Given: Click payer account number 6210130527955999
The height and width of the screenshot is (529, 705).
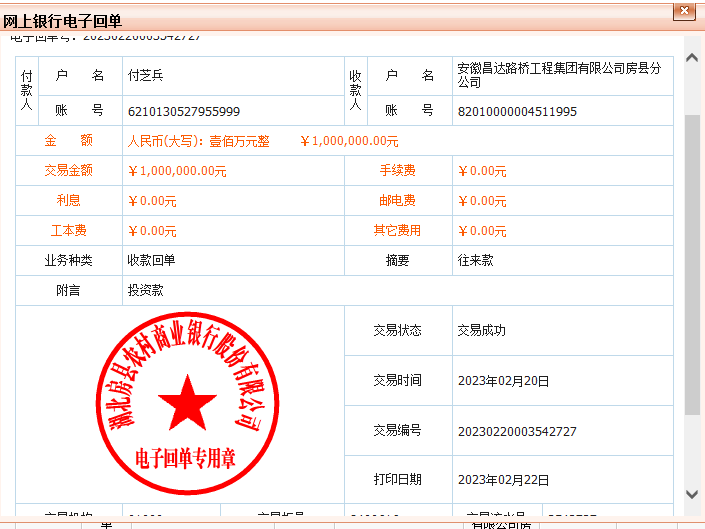Looking at the screenshot, I should (x=183, y=111).
